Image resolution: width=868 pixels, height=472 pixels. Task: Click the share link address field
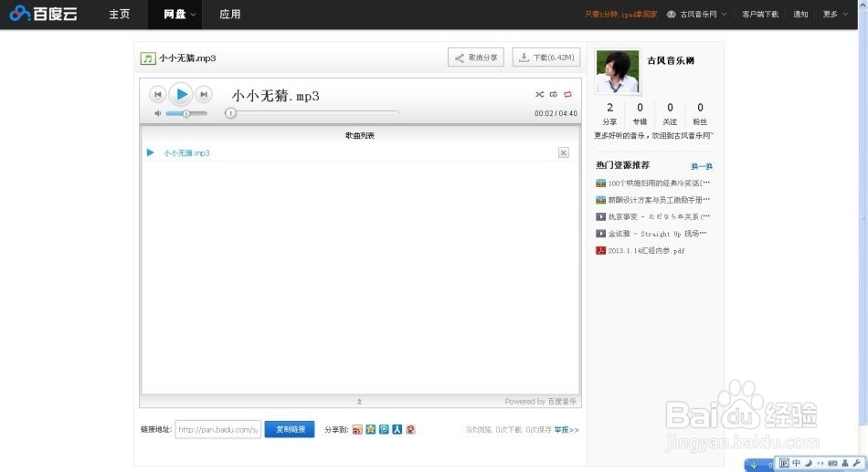coord(218,429)
